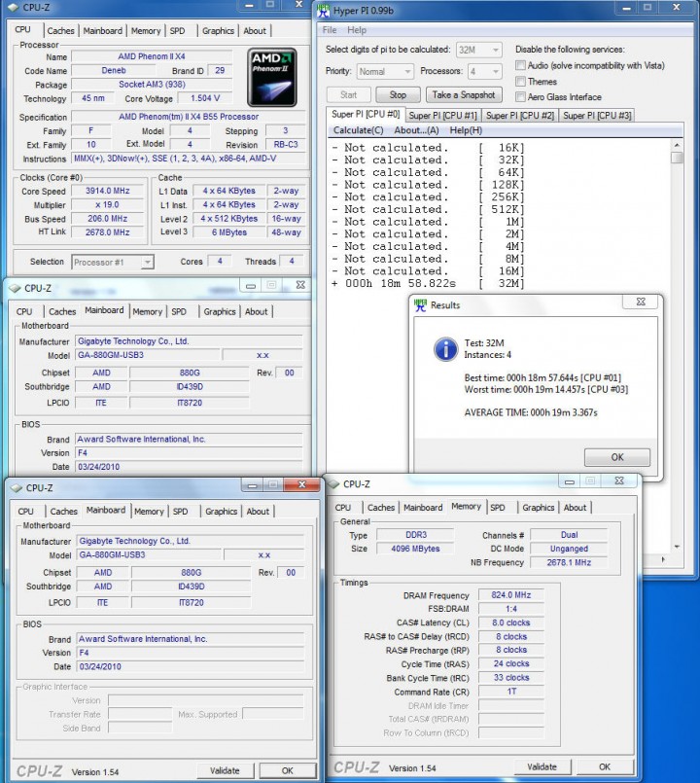Screen dimensions: 700x783
Task: Click the Core Speed 3914.0 MHz value
Action: click(107, 191)
